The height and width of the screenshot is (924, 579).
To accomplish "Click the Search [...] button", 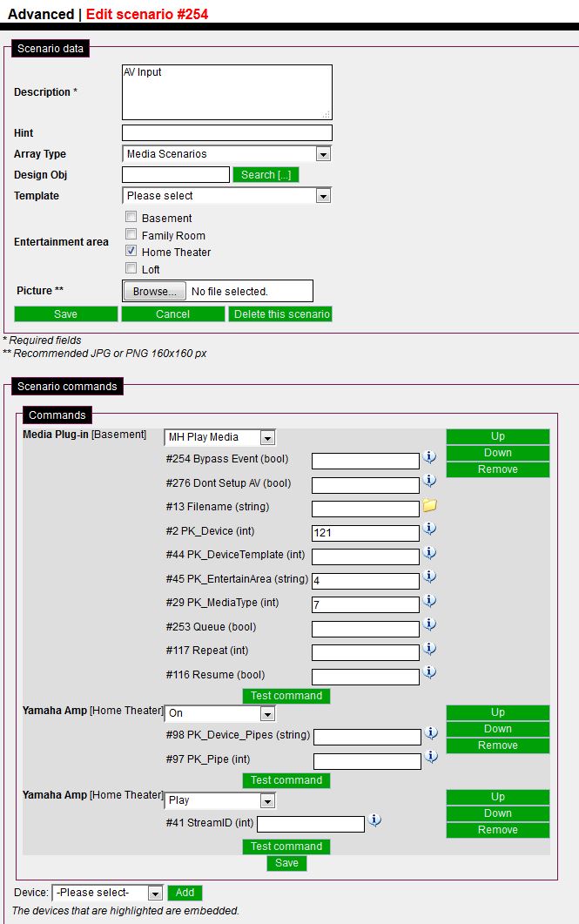I will click(266, 175).
